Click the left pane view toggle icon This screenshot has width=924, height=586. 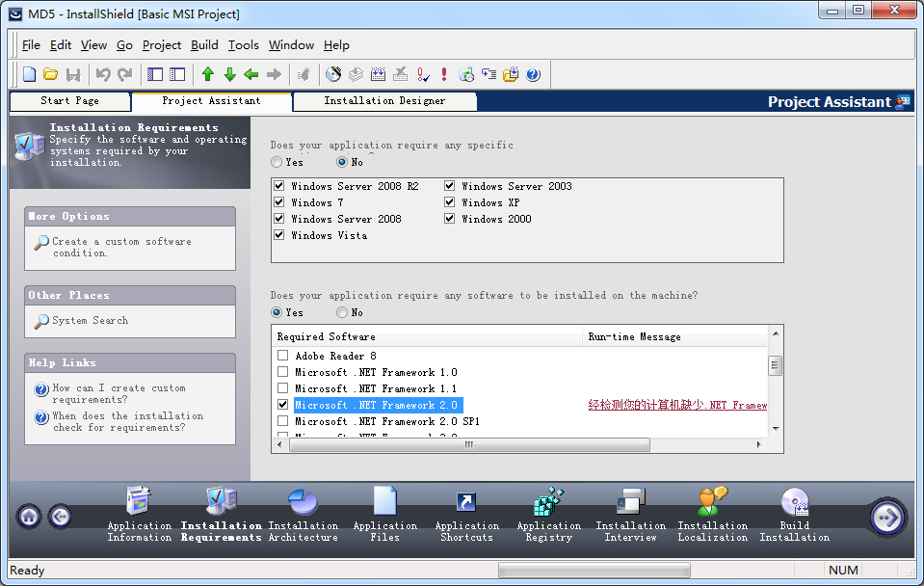tap(155, 74)
